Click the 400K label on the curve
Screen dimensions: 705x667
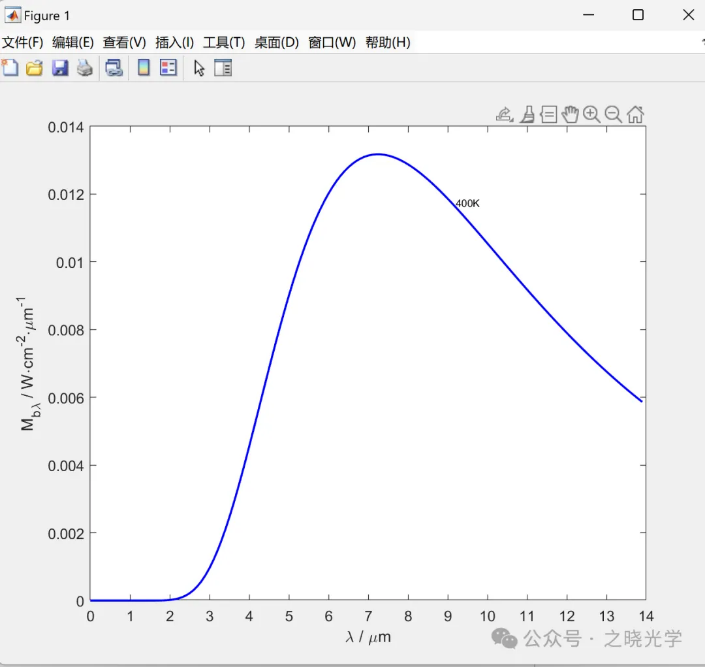pyautogui.click(x=467, y=203)
